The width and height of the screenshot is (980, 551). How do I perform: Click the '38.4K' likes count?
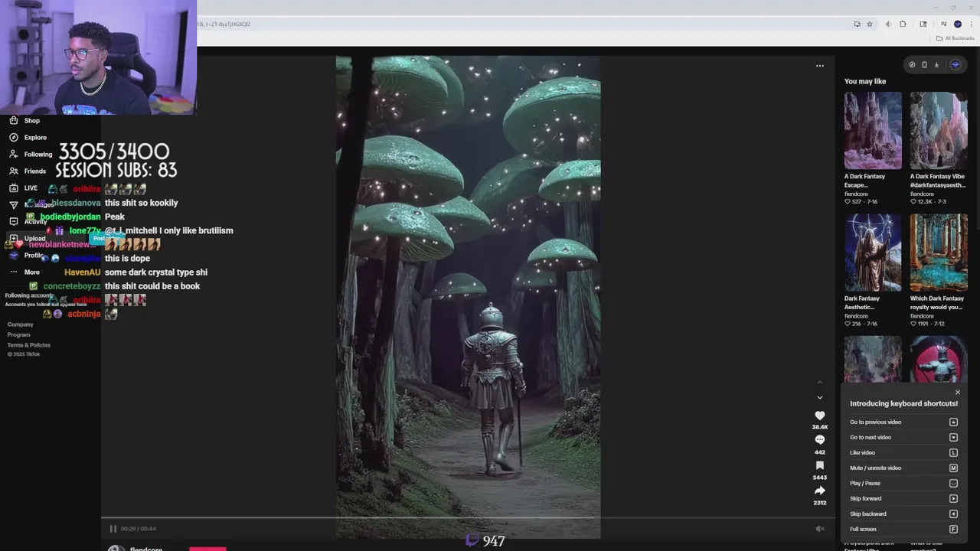pos(819,427)
